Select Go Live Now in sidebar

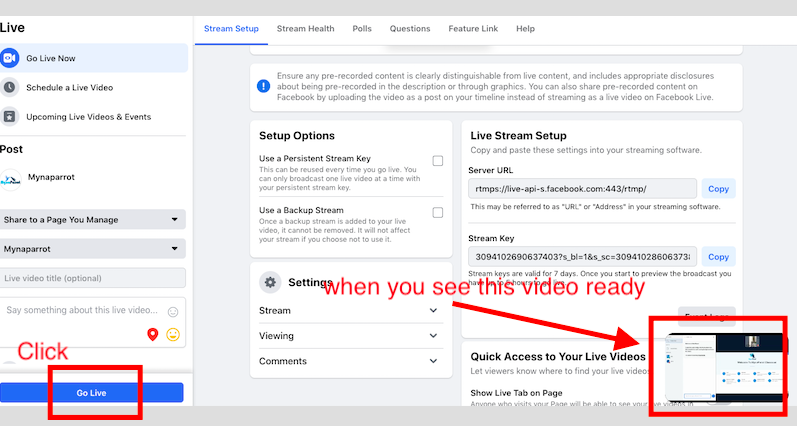point(94,58)
